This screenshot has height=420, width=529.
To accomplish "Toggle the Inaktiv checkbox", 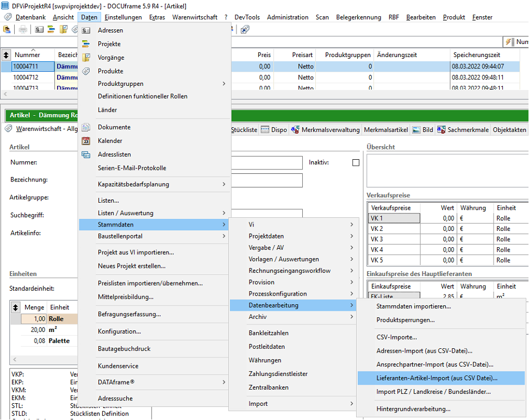I will (x=356, y=162).
